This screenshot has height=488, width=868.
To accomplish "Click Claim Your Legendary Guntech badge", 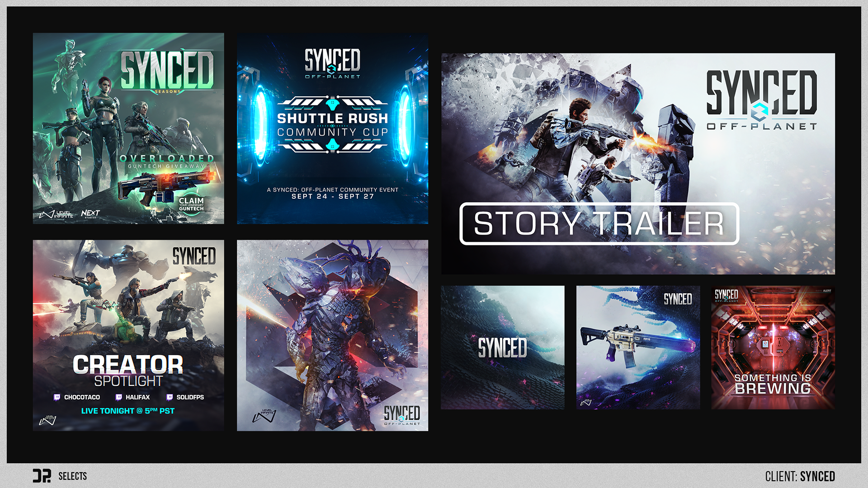I will [191, 204].
